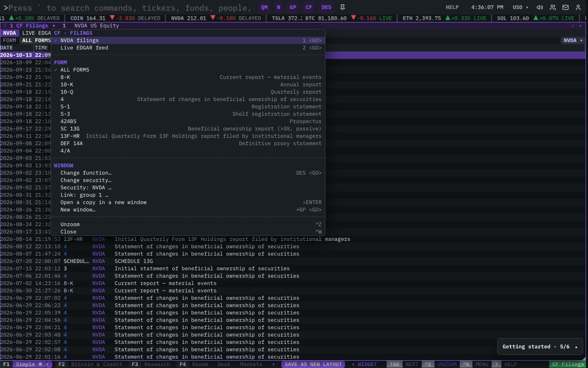Filter by form 10-K Annual report
The image size is (588, 368).
point(188,85)
